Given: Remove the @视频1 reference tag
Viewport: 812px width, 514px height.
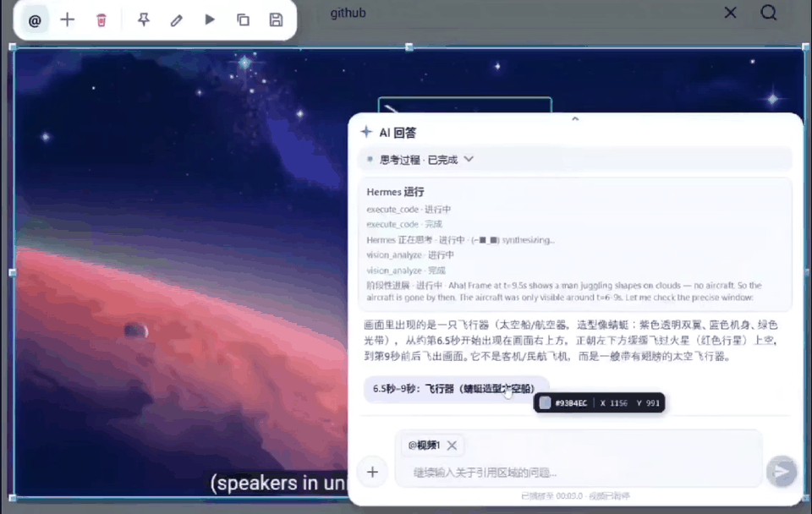Looking at the screenshot, I should point(452,446).
